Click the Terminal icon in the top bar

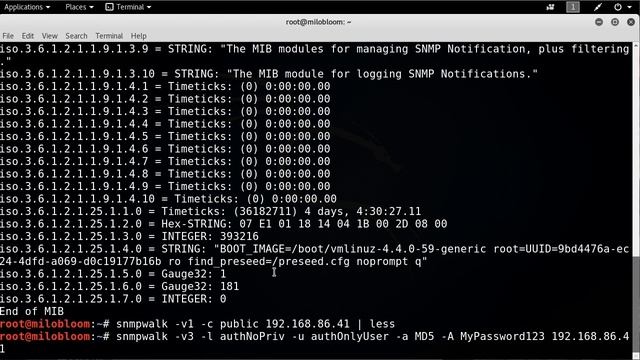click(x=109, y=7)
